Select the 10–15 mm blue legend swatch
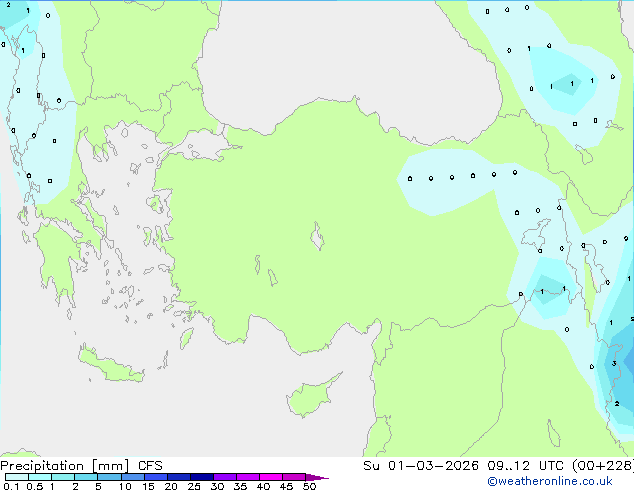 [x=134, y=477]
